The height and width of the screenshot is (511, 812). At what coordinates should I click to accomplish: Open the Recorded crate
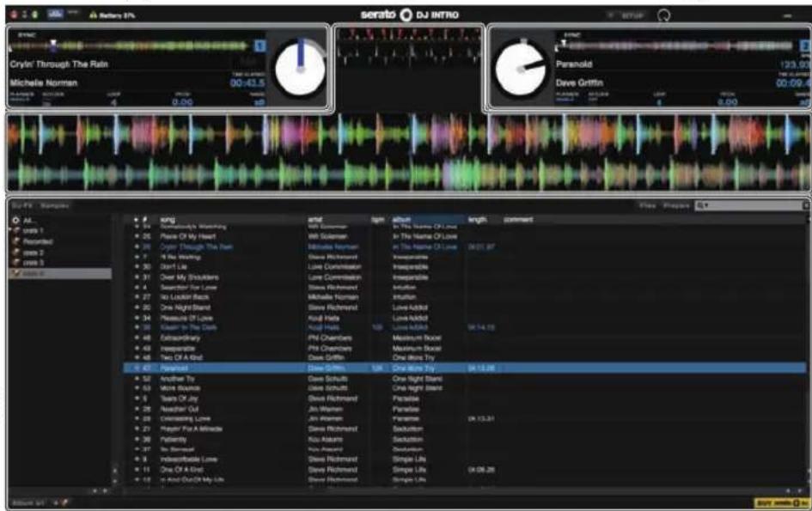(38, 242)
